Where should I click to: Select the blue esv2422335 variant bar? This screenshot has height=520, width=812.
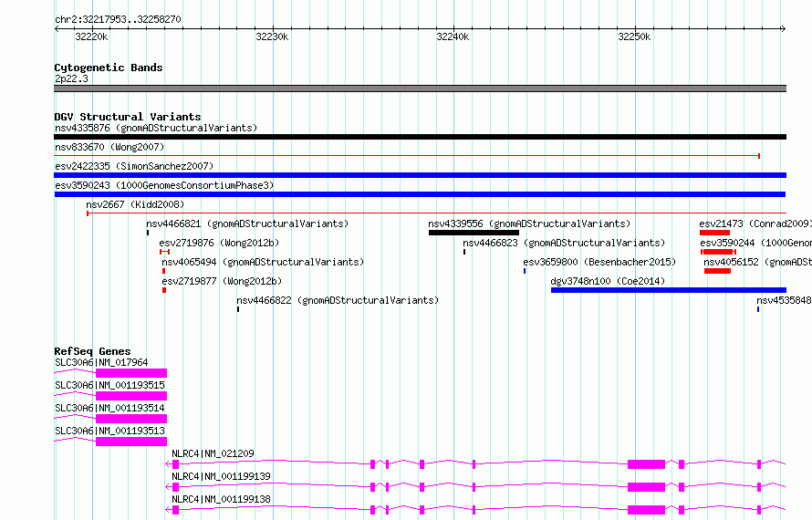[420, 175]
